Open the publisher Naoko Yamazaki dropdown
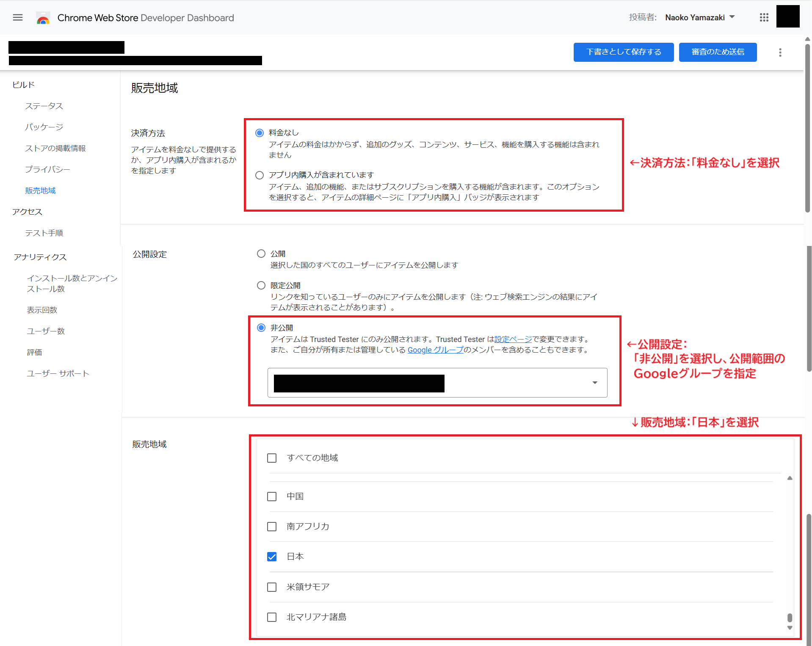812x646 pixels. pos(699,17)
